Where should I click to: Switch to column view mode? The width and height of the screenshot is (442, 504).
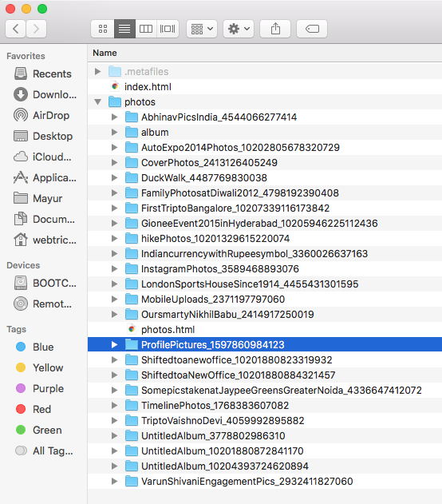click(x=146, y=29)
